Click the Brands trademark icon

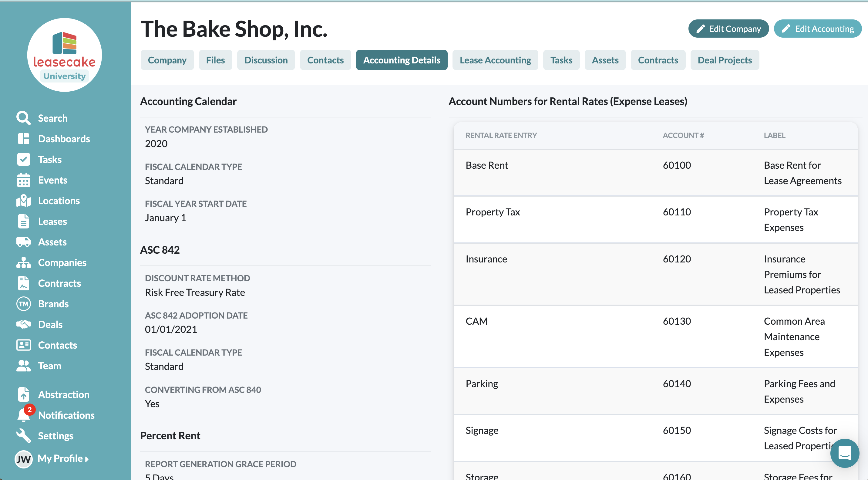coord(23,304)
